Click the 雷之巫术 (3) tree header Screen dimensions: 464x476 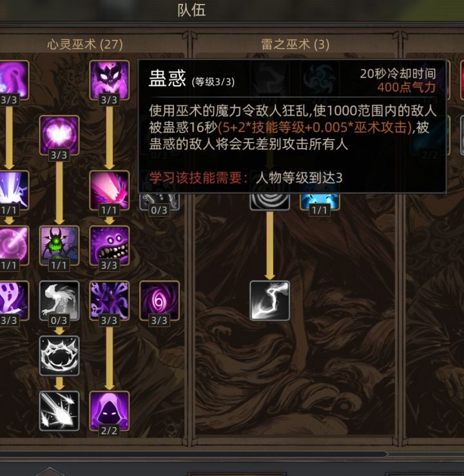click(x=295, y=44)
